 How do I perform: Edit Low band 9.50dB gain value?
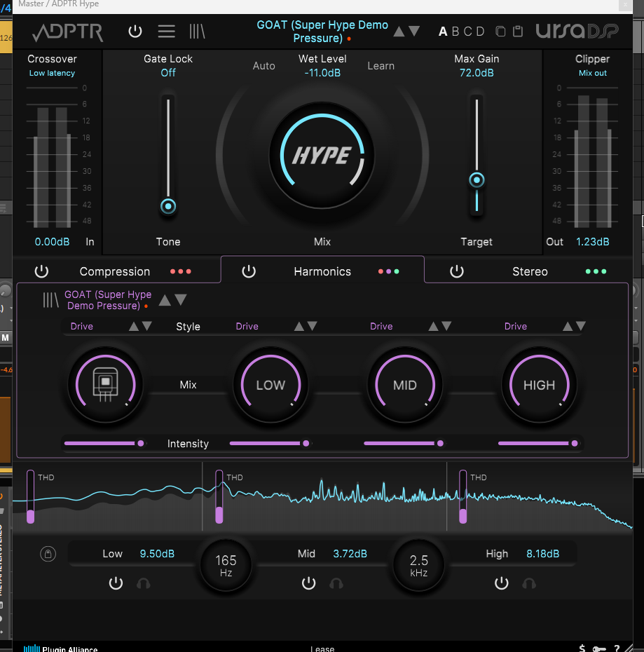157,553
